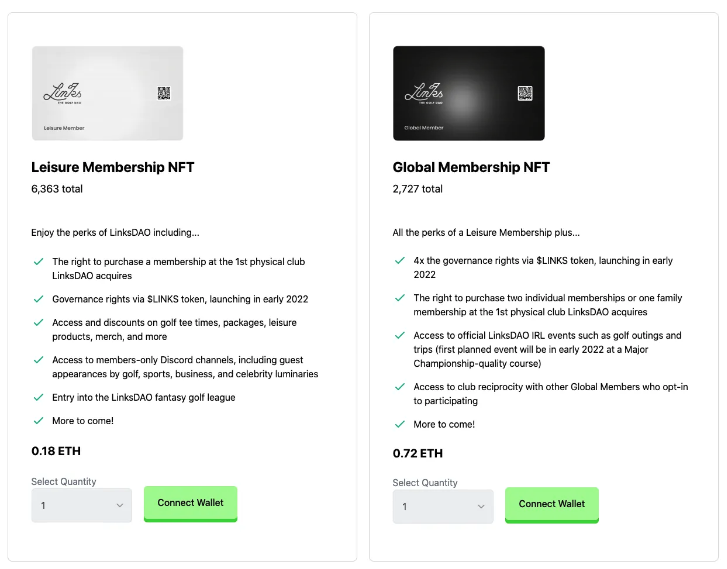Image resolution: width=727 pixels, height=569 pixels.
Task: Click checkmark beside Leisure 'Governance rights via $LINKS'
Action: 37,299
